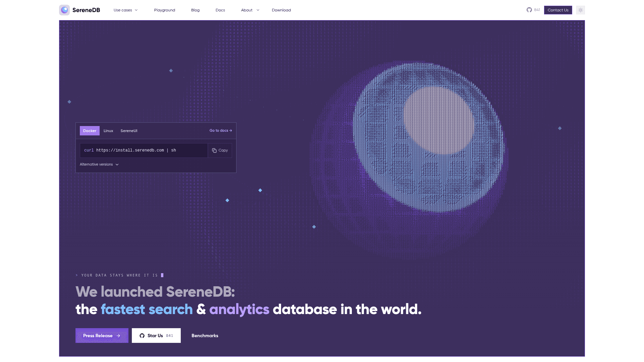
Task: Click the GitHub icon in the Star Us button
Action: click(x=142, y=336)
